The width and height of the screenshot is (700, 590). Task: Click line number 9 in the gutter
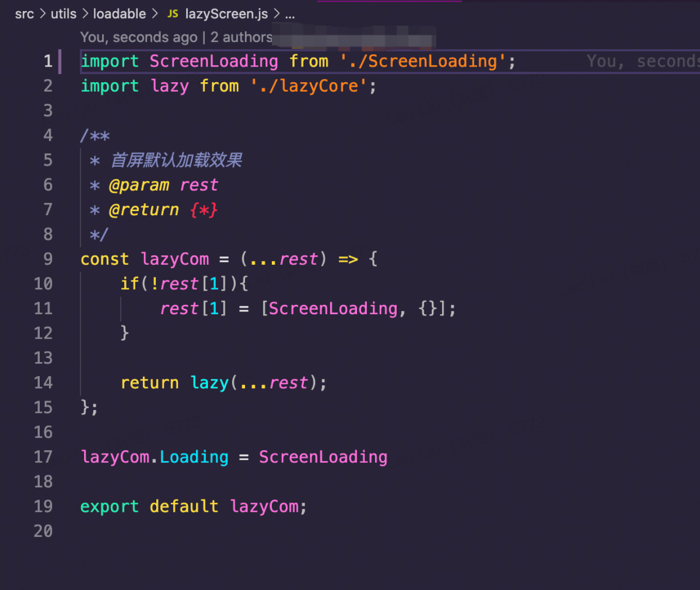click(x=48, y=259)
